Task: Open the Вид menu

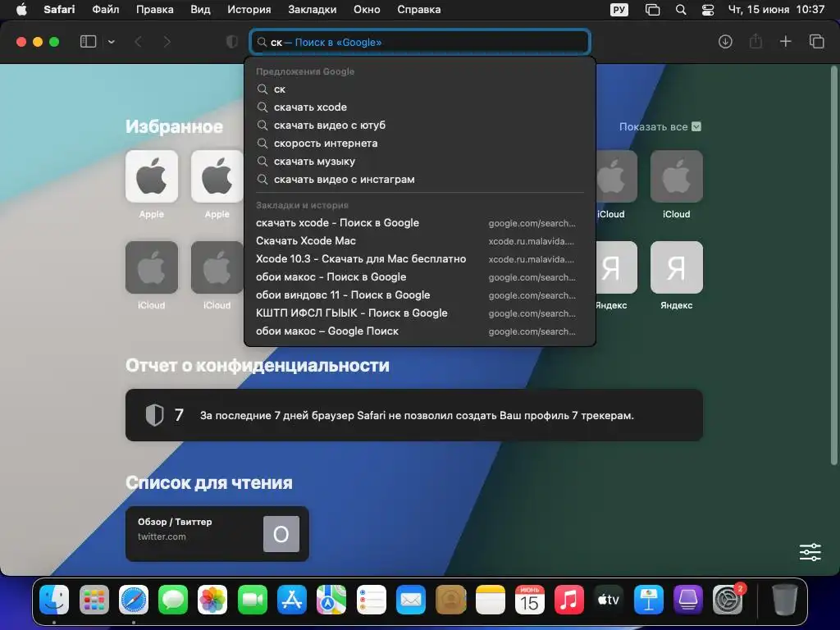Action: 200,10
